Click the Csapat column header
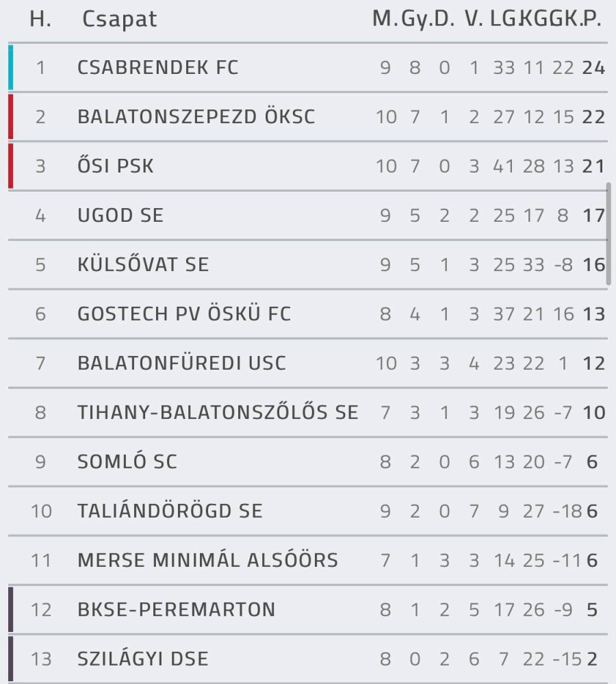The image size is (616, 684). (x=119, y=19)
